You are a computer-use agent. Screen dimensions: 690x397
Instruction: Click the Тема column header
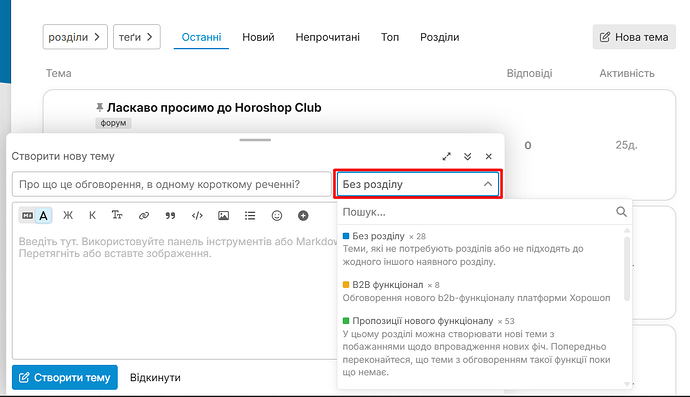(59, 73)
